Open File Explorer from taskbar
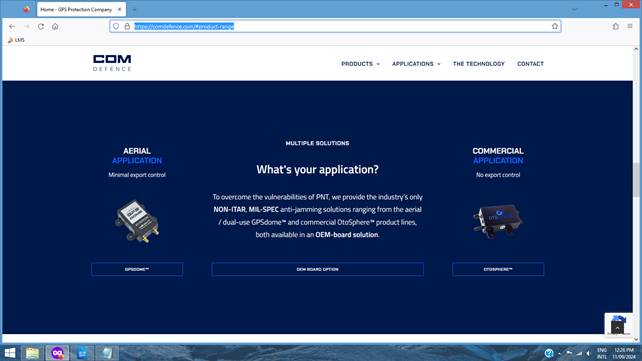Viewport: 642px width, 361px height. (x=32, y=353)
